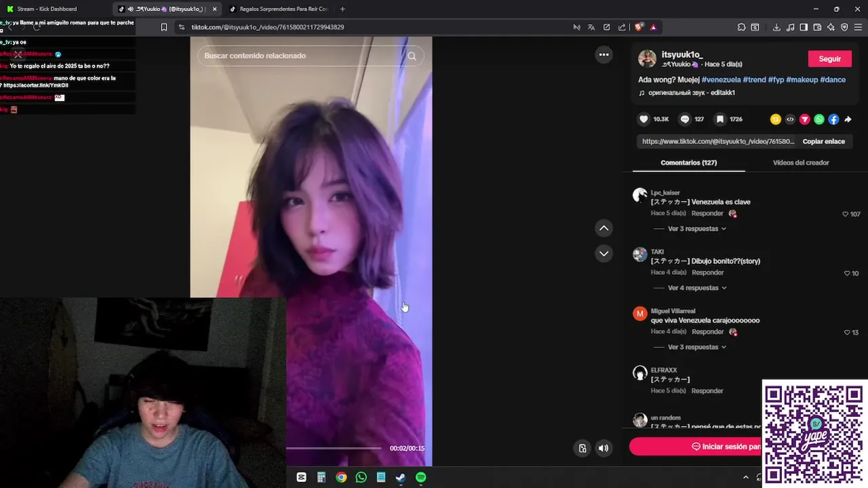Seek the video using the progress bar

click(x=333, y=448)
